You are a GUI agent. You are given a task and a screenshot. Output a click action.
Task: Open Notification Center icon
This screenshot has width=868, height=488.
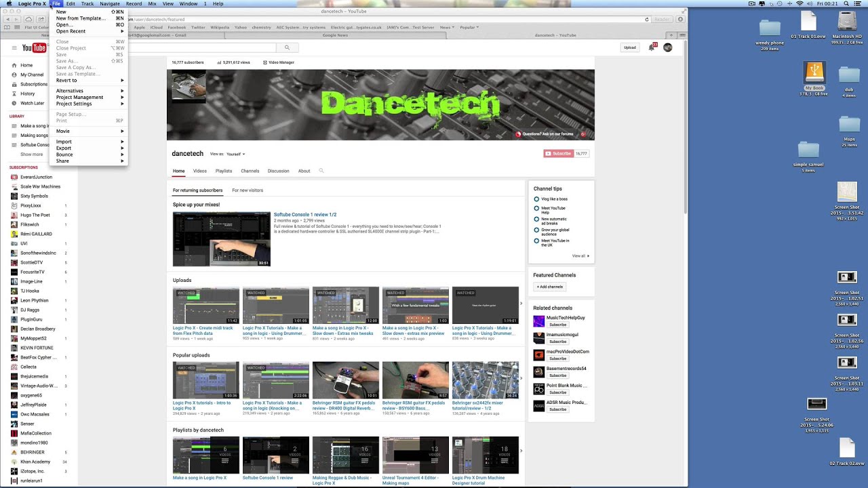click(x=859, y=3)
